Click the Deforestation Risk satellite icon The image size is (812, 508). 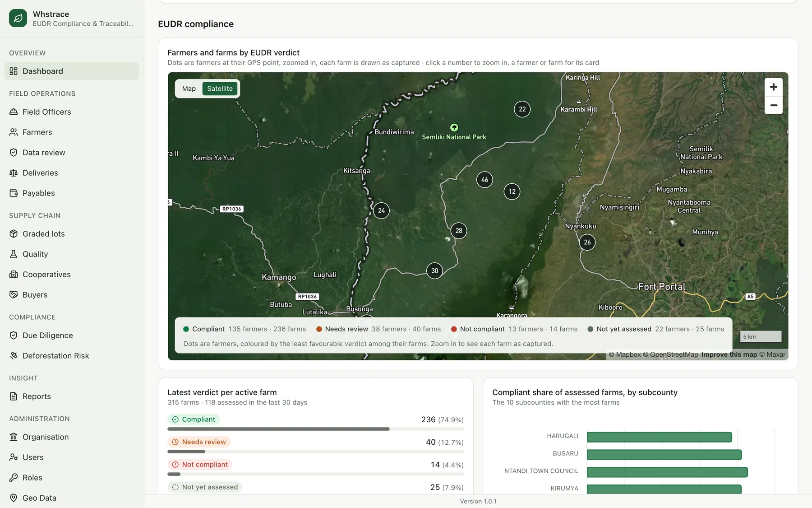pyautogui.click(x=14, y=356)
